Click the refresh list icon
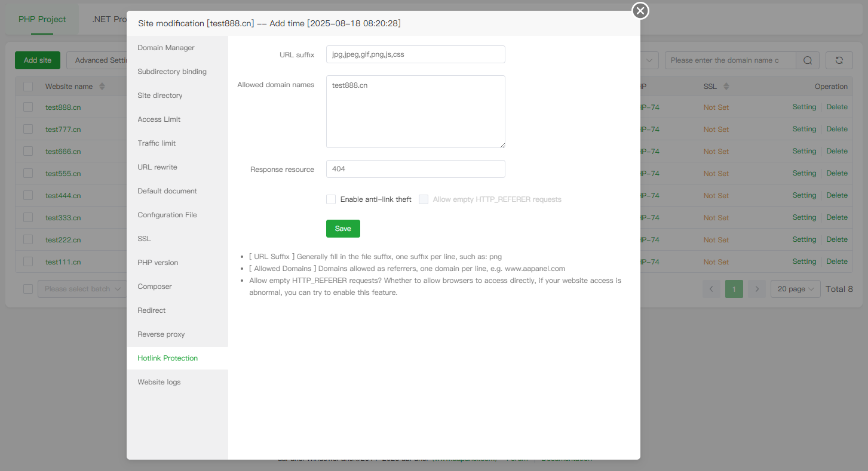Viewport: 868px width, 471px height. click(x=839, y=60)
